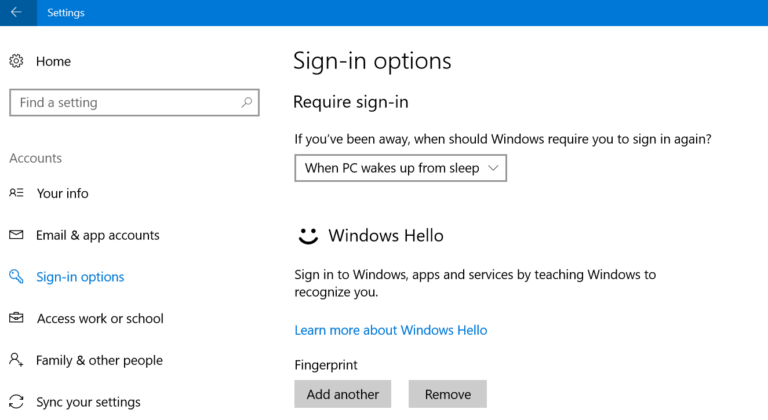The width and height of the screenshot is (768, 420).
Task: Open Learn more about Windows Hello link
Action: point(391,330)
